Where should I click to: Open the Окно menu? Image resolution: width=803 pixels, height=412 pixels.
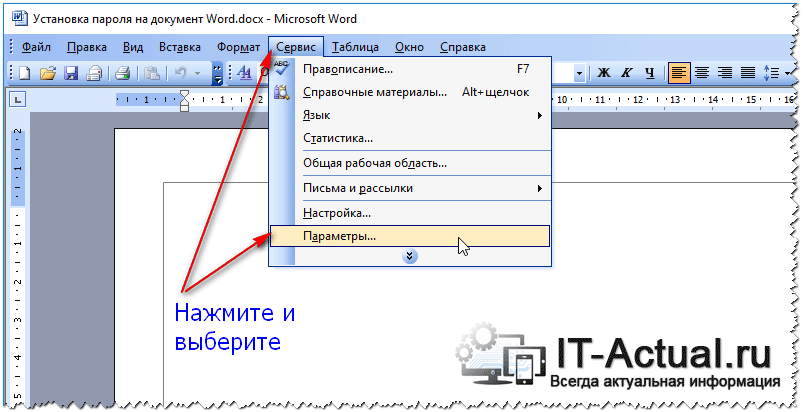point(409,47)
